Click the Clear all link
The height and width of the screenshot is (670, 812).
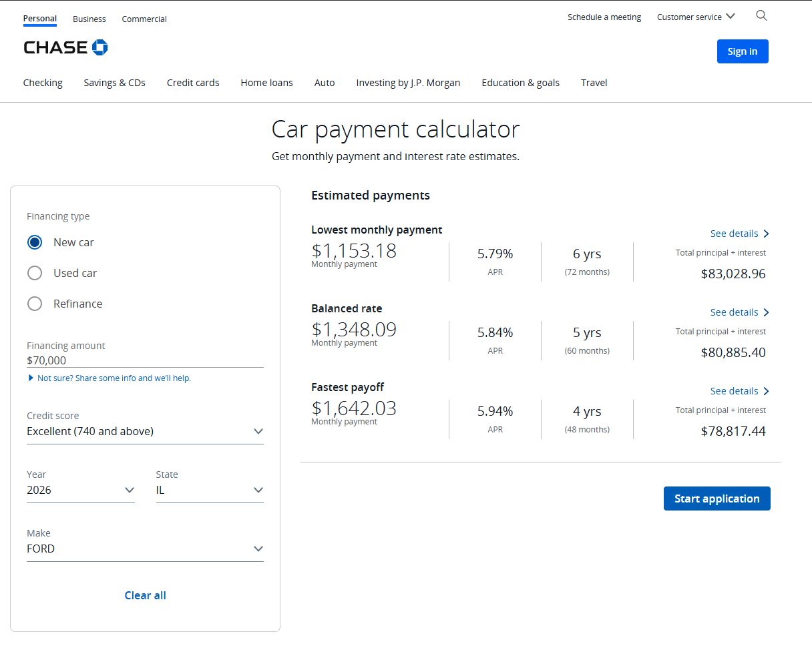[145, 595]
